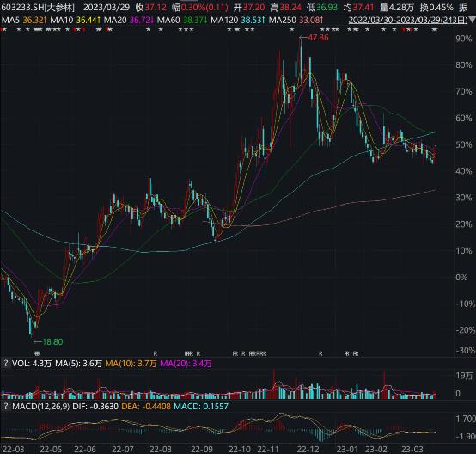The height and width of the screenshot is (454, 476).
Task: Click the DEA: -0.4408 value
Action: click(x=146, y=407)
